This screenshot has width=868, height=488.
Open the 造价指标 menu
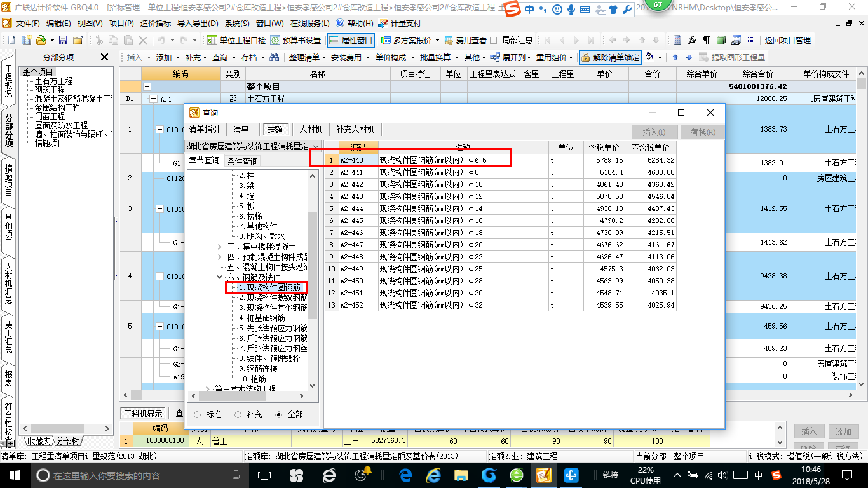(x=156, y=23)
